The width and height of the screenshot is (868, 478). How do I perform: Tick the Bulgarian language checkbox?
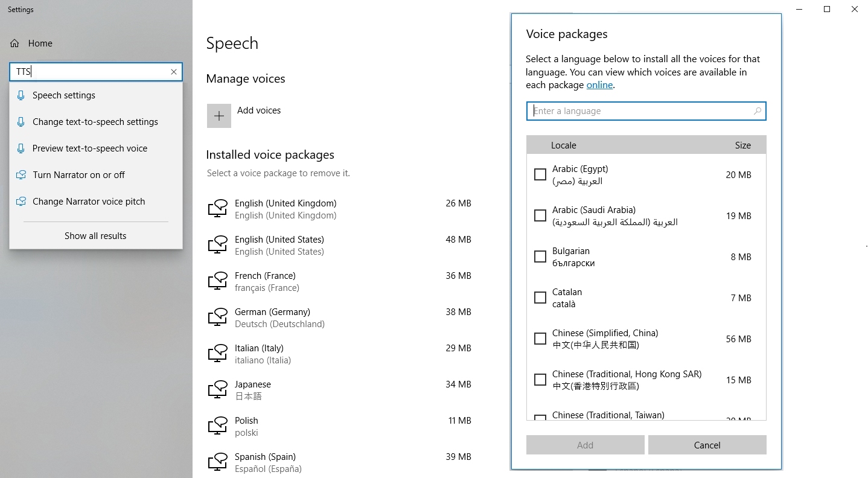[x=540, y=257]
